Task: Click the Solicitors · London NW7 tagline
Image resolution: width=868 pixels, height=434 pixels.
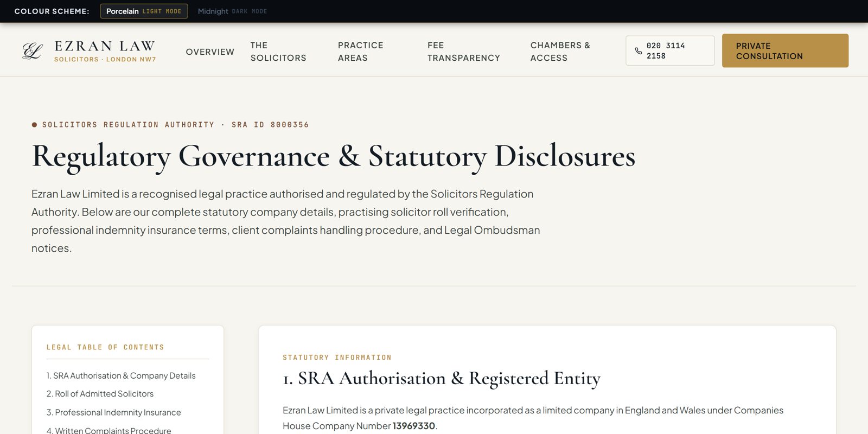Action: pos(105,59)
